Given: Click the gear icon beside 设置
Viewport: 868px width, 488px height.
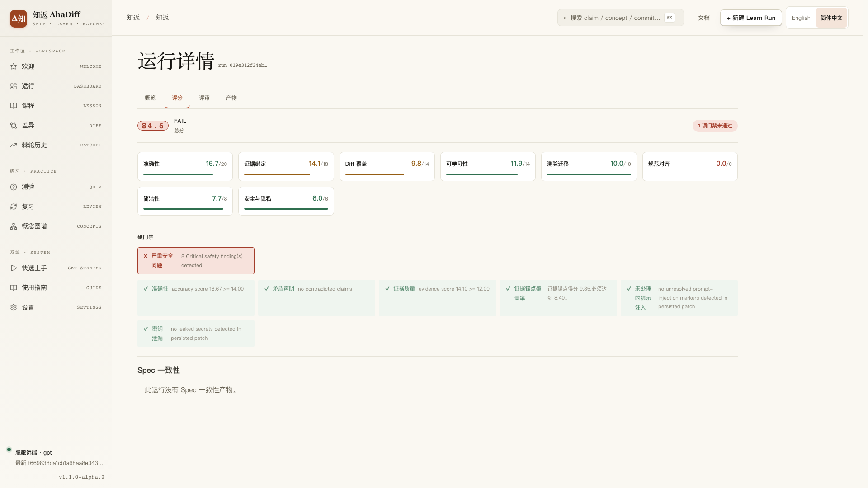Looking at the screenshot, I should (x=14, y=307).
